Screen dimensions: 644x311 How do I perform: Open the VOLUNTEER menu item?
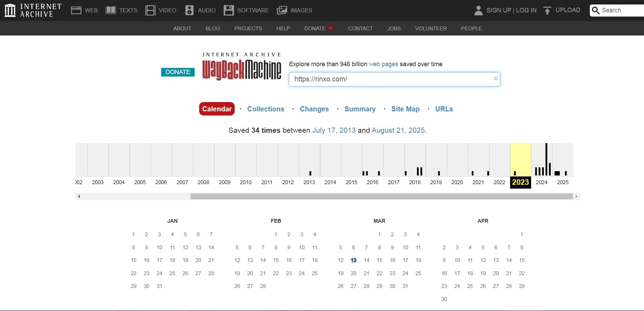point(431,29)
